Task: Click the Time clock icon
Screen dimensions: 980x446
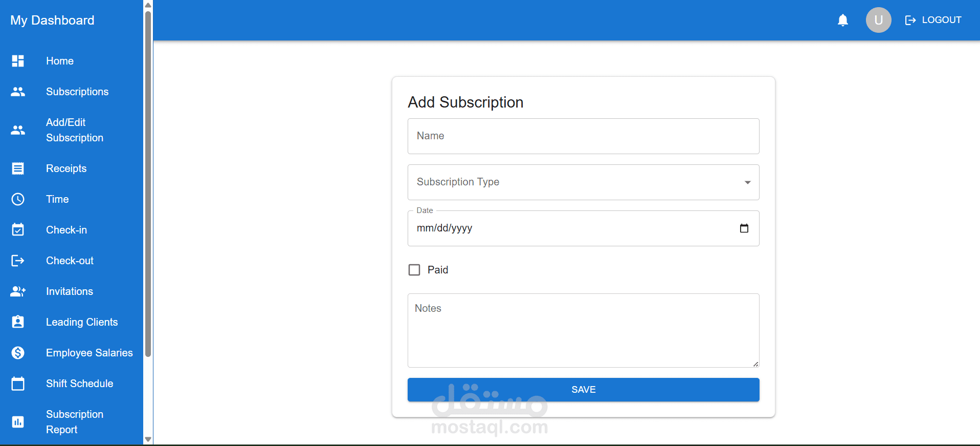Action: coord(18,199)
